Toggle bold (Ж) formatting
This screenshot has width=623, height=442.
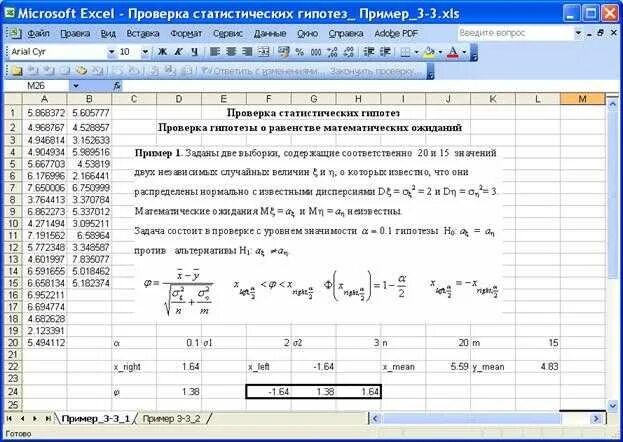[x=162, y=52]
